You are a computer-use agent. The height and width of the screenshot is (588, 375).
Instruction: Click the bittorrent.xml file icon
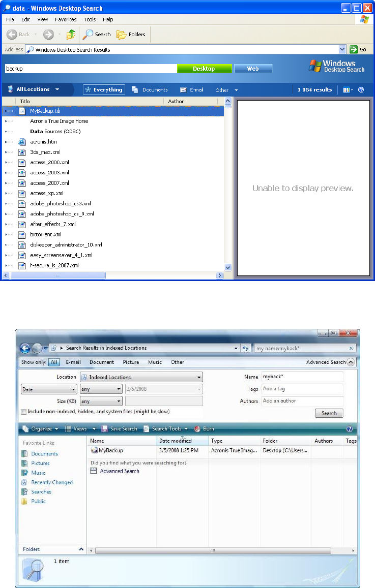tap(22, 235)
